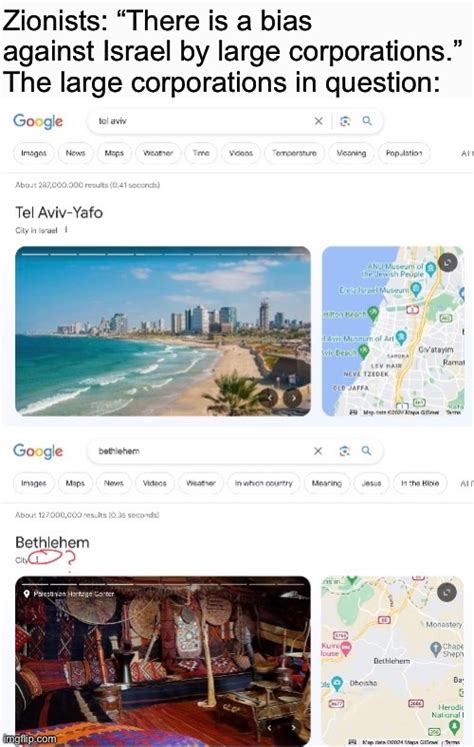The image size is (474, 747).
Task: Expand the Tel Aviv map view
Action: (x=447, y=262)
